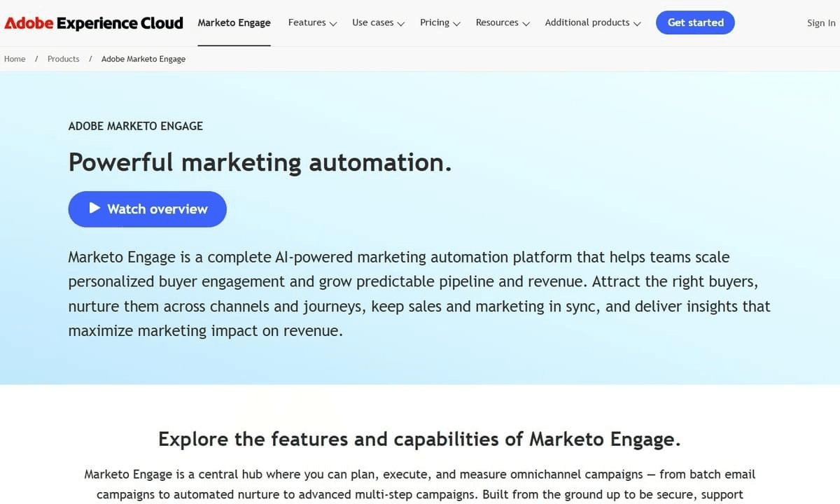This screenshot has width=840, height=504.
Task: Open the Pricing dropdown menu
Action: tap(440, 22)
